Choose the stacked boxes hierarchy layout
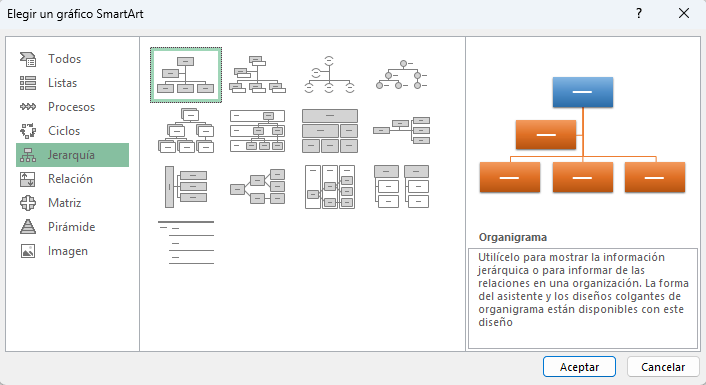This screenshot has width=706, height=385. pyautogui.click(x=186, y=131)
